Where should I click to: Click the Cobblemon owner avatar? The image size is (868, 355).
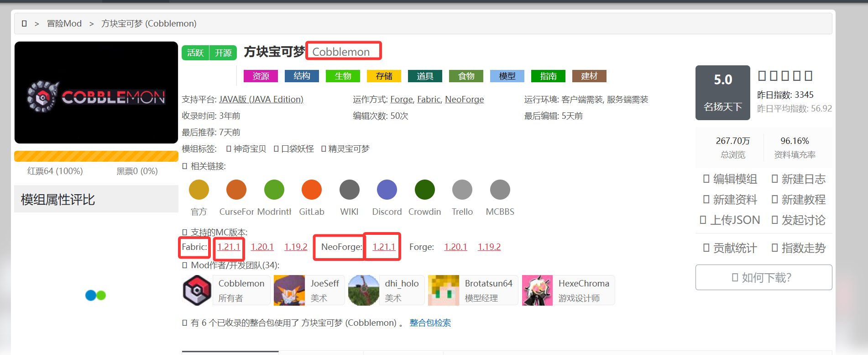(197, 290)
